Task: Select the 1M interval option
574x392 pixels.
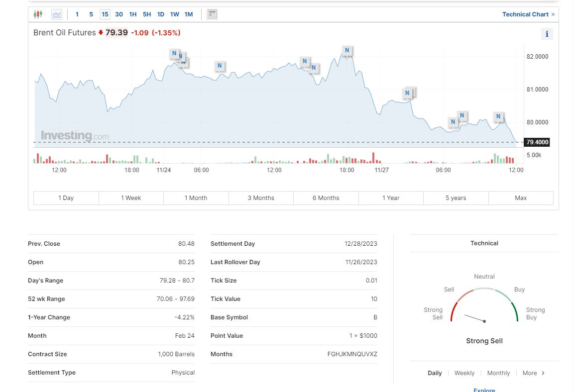Action: [189, 14]
